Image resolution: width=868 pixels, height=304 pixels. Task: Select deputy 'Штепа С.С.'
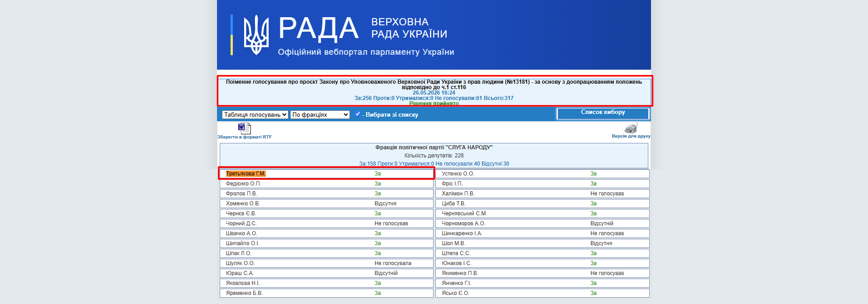tap(456, 253)
